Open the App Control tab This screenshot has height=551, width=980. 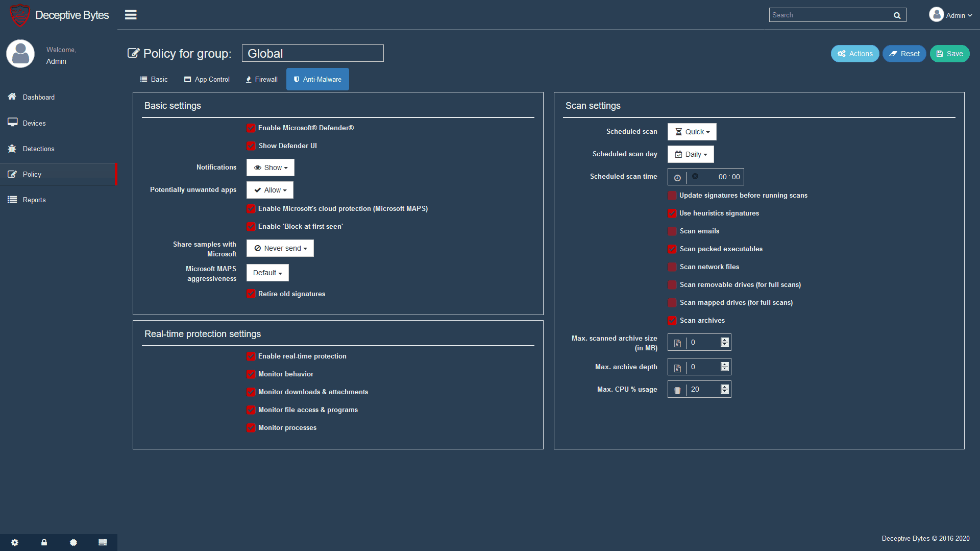point(206,79)
